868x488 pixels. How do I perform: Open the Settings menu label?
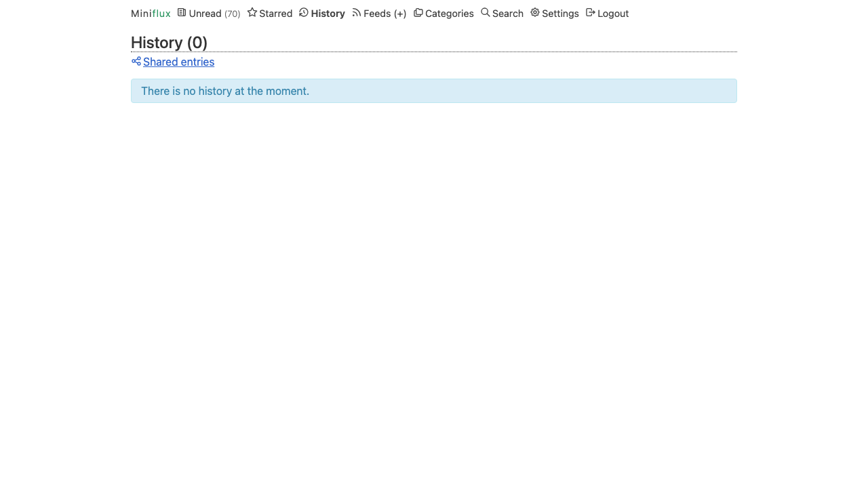point(561,14)
